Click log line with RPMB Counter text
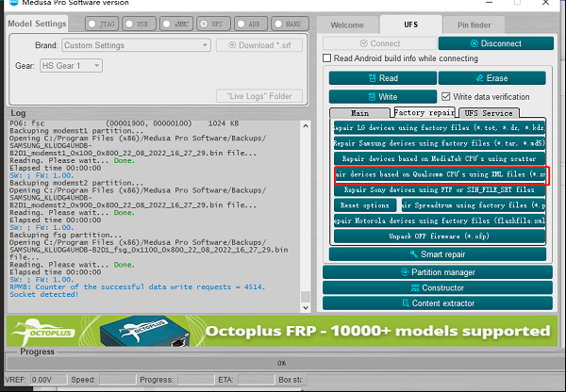Image resolution: width=566 pixels, height=392 pixels. pos(137,287)
